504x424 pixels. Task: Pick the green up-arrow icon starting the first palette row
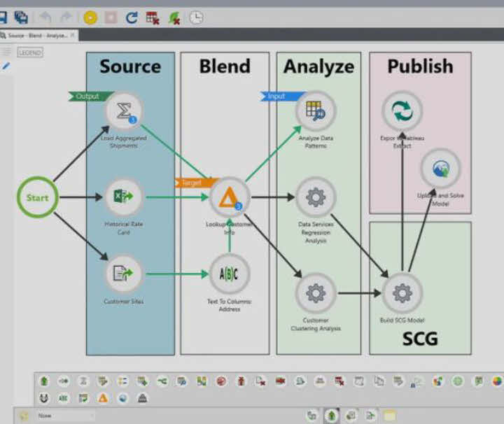click(44, 381)
